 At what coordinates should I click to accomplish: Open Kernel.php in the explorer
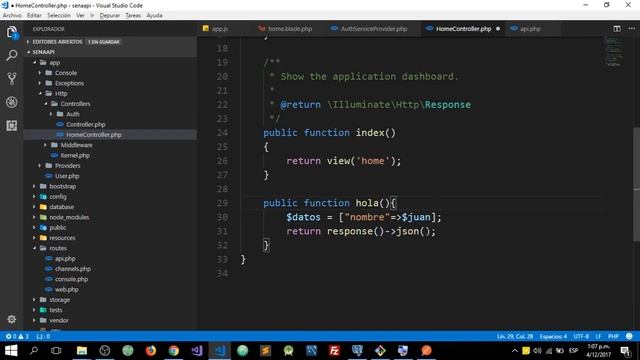coord(75,155)
